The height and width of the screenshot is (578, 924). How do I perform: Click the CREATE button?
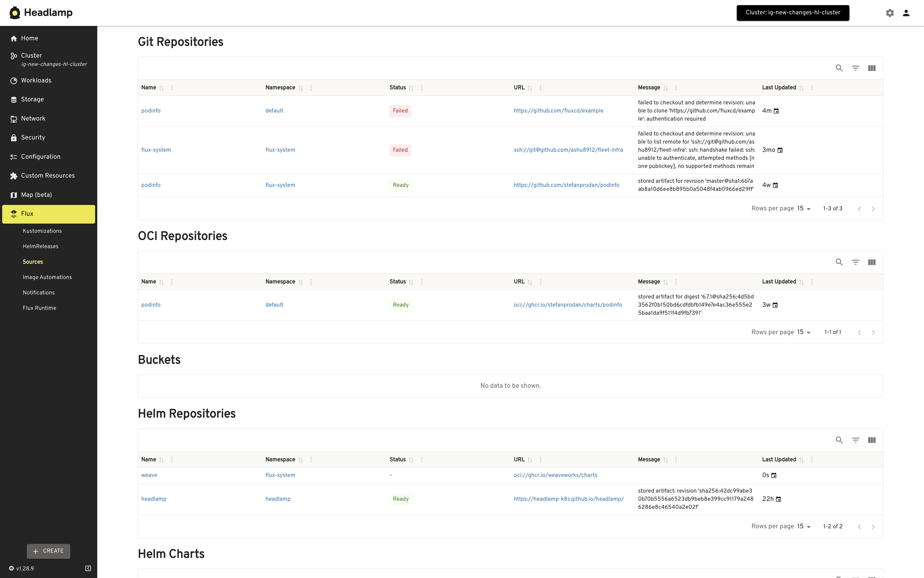click(x=49, y=551)
